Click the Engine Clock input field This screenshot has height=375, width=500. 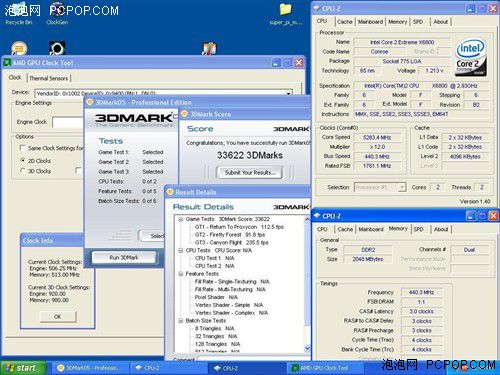(x=68, y=122)
